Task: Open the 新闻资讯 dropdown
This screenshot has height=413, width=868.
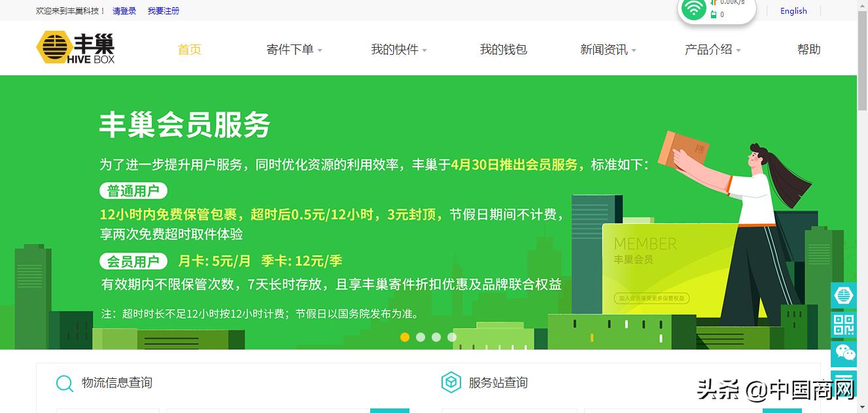Action: pyautogui.click(x=604, y=49)
